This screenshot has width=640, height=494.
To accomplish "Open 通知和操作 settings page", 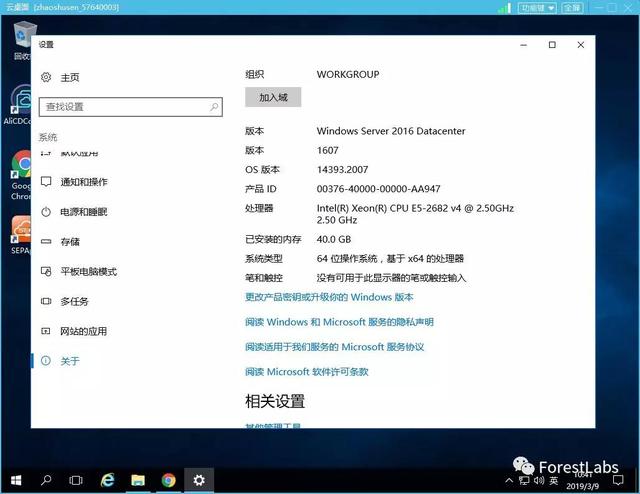I will [84, 182].
